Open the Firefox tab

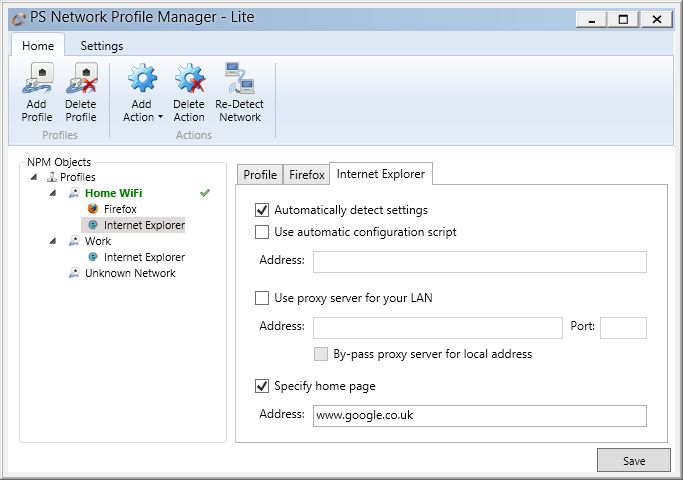(x=307, y=174)
